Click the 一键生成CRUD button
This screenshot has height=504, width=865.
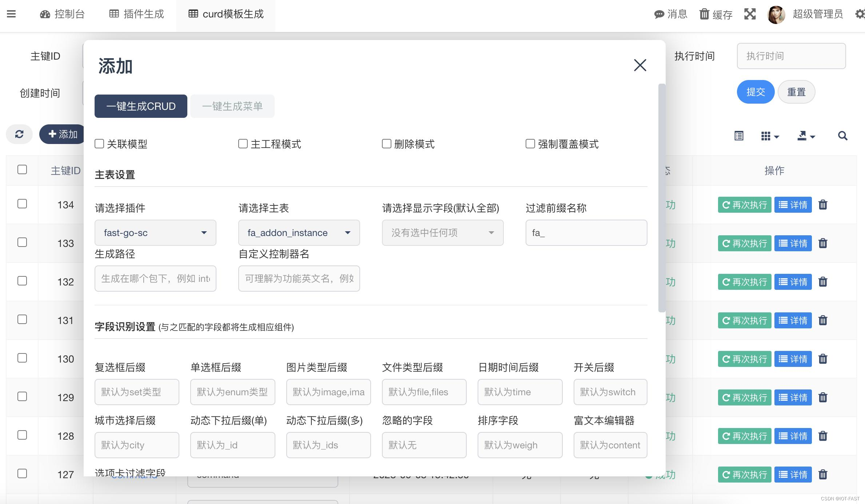[140, 106]
